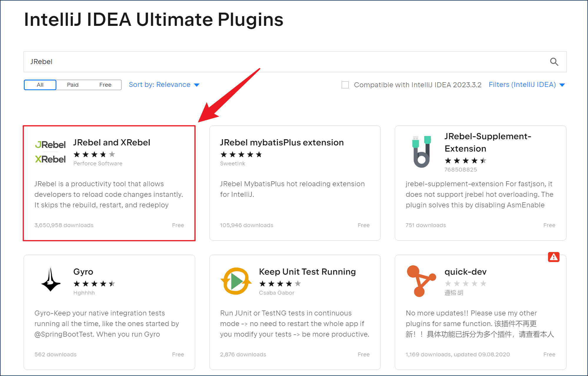This screenshot has height=376, width=588.
Task: Open the Sort by: Relevance dropdown
Action: tap(164, 85)
